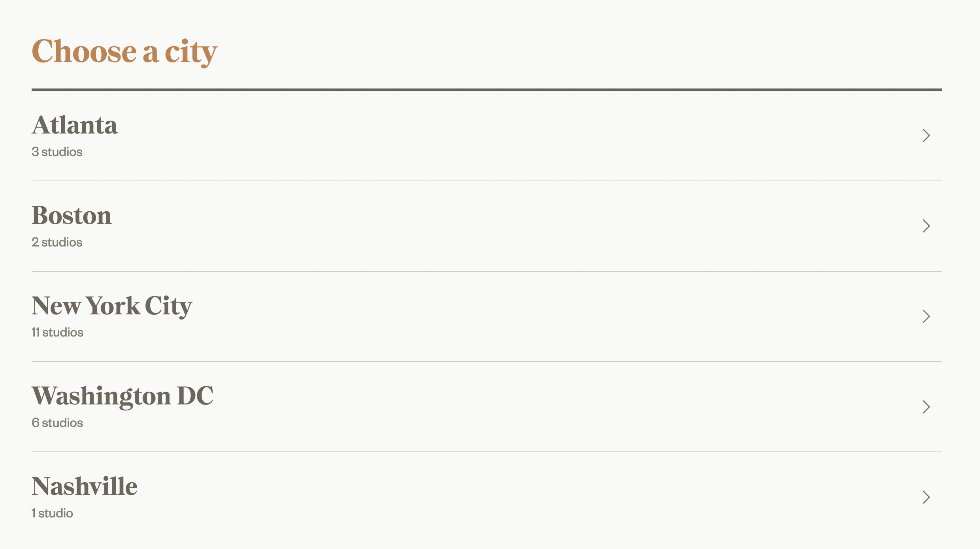Click empty space in the Atlanta row
This screenshot has width=980, height=549.
[x=474, y=135]
